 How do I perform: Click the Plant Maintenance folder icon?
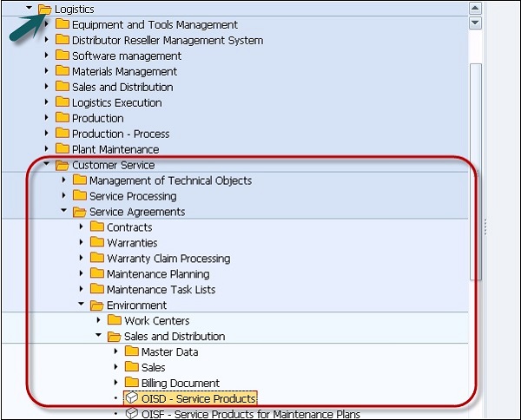pos(63,149)
